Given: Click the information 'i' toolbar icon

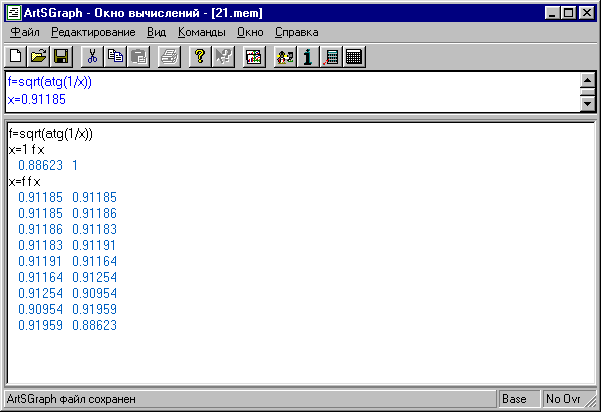Looking at the screenshot, I should click(x=309, y=56).
